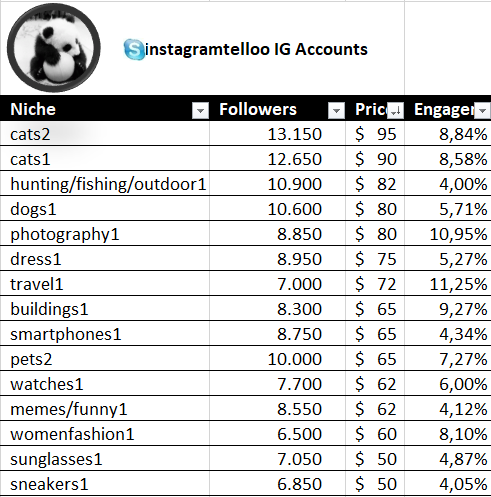Open the Followers column filter dropdown

[336, 110]
